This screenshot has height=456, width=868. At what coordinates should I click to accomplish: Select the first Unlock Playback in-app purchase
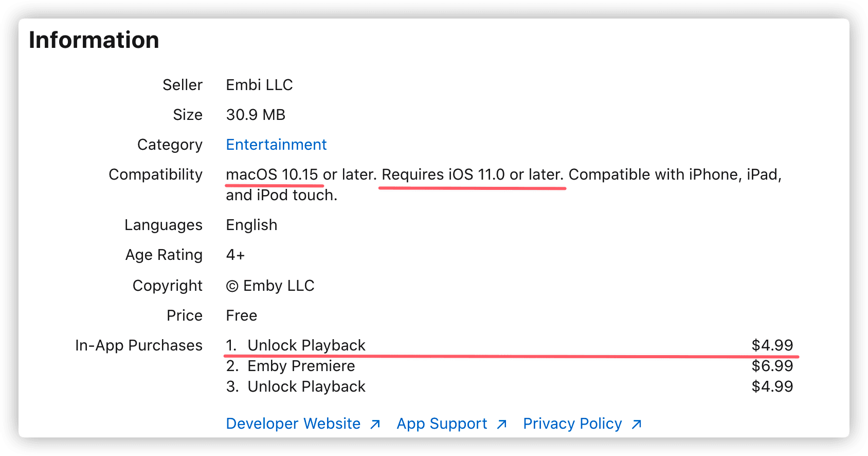coord(306,345)
